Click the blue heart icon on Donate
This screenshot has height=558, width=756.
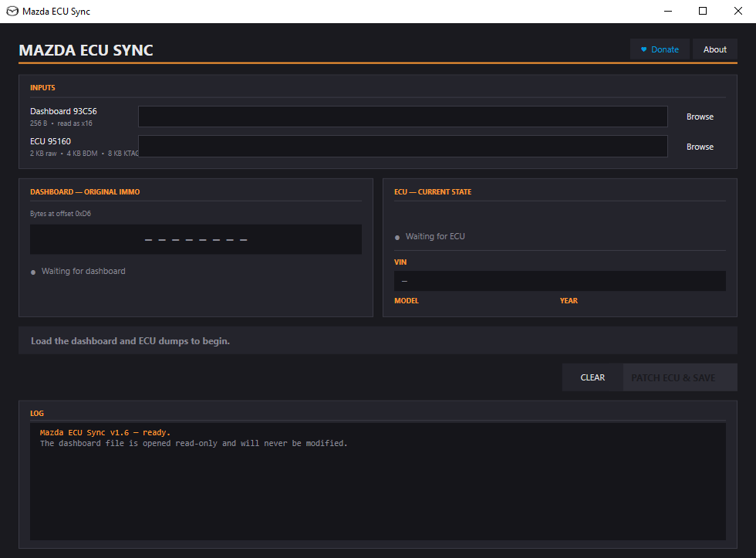pyautogui.click(x=643, y=49)
